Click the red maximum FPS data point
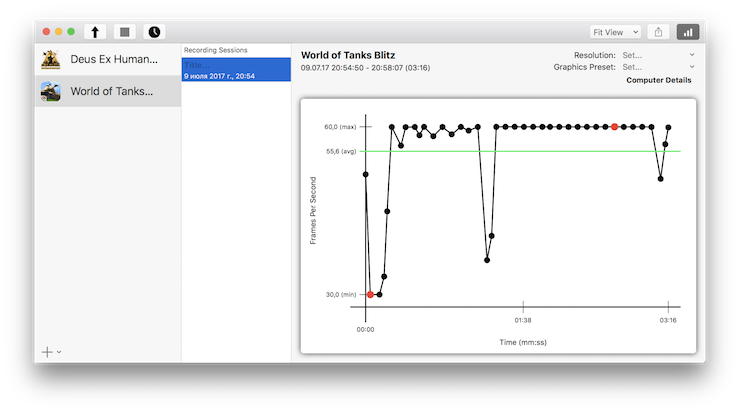740x412 pixels. coord(614,127)
